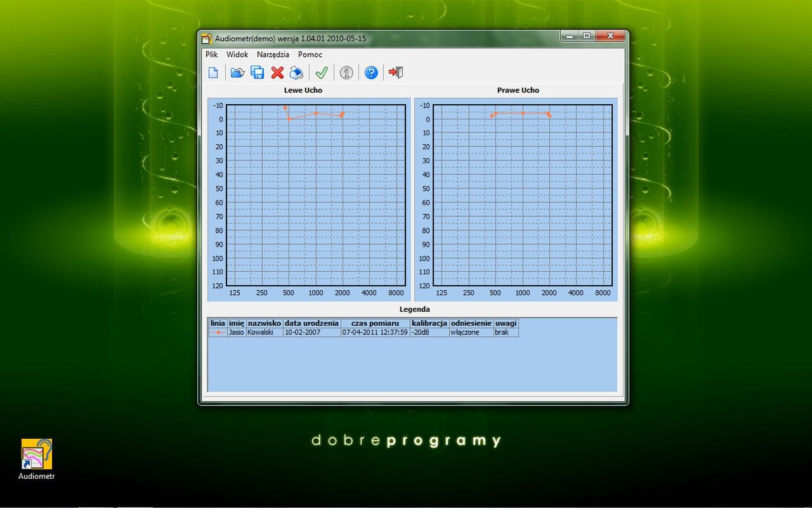Screen dimensions: 812x508
Task: Open the Pomoc menu
Action: (310, 55)
